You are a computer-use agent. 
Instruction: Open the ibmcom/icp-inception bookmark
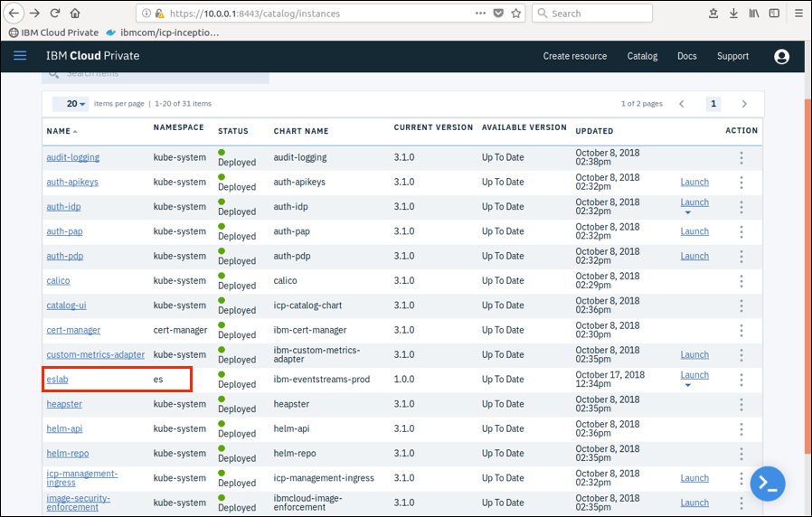click(x=162, y=33)
